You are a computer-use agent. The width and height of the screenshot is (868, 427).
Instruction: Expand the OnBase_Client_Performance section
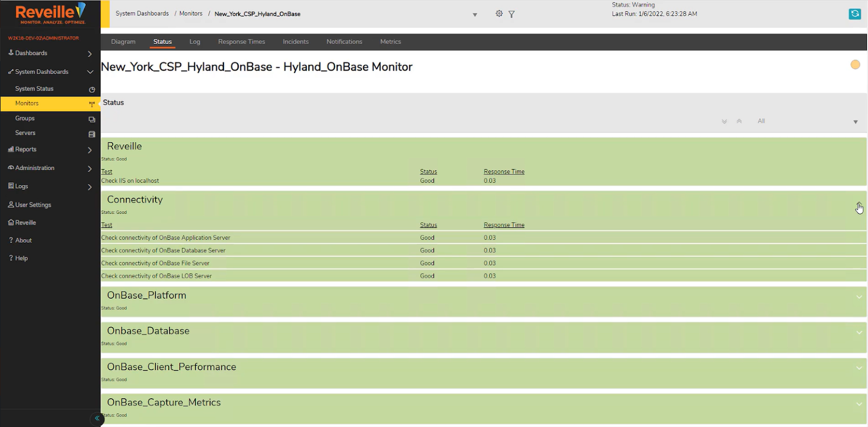(x=859, y=368)
